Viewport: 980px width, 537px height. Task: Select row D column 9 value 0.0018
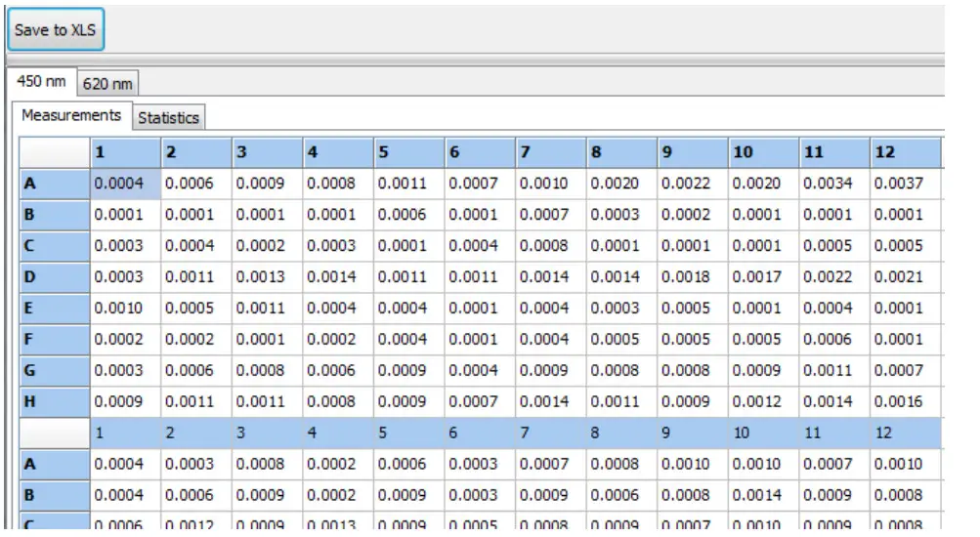[693, 277]
